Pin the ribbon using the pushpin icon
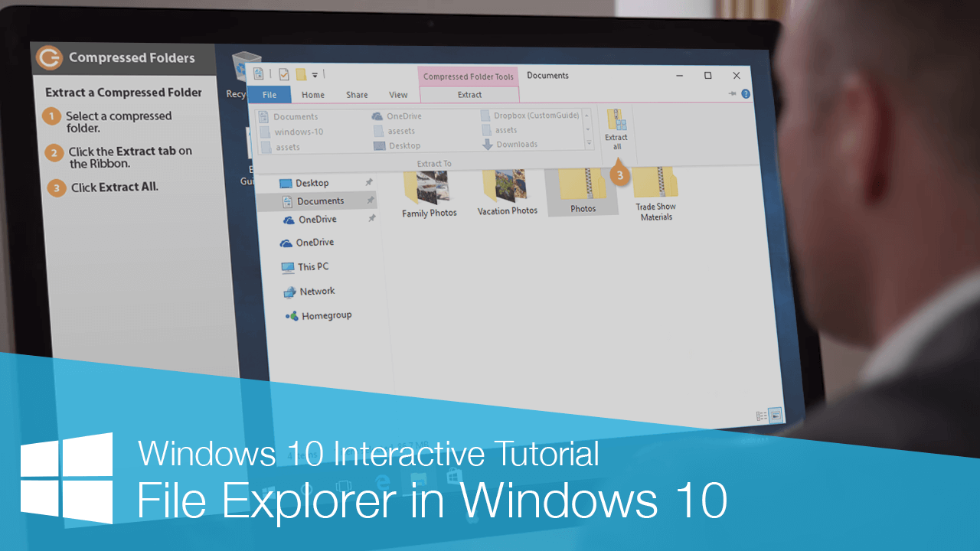Image resolution: width=980 pixels, height=551 pixels. pyautogui.click(x=732, y=94)
